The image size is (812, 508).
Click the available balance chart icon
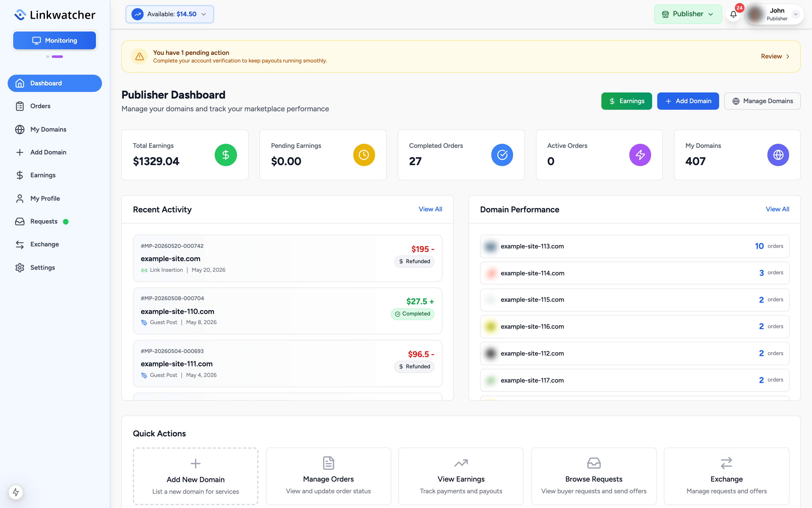(x=138, y=14)
